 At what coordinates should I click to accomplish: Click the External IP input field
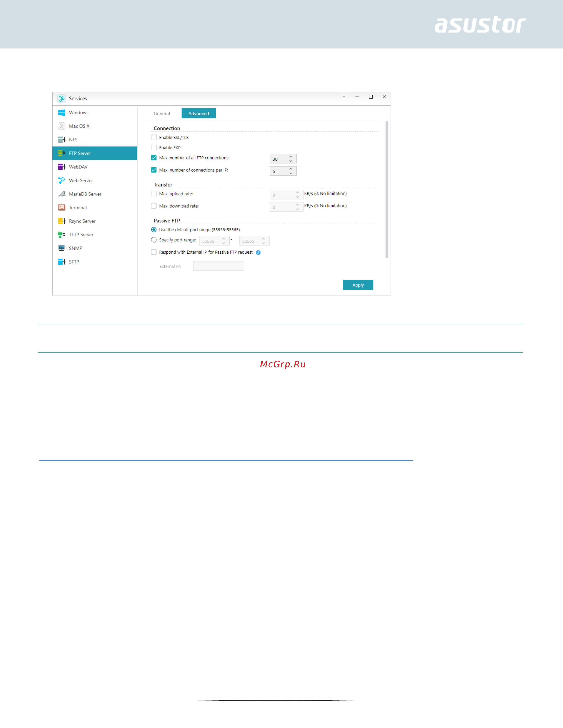(219, 266)
